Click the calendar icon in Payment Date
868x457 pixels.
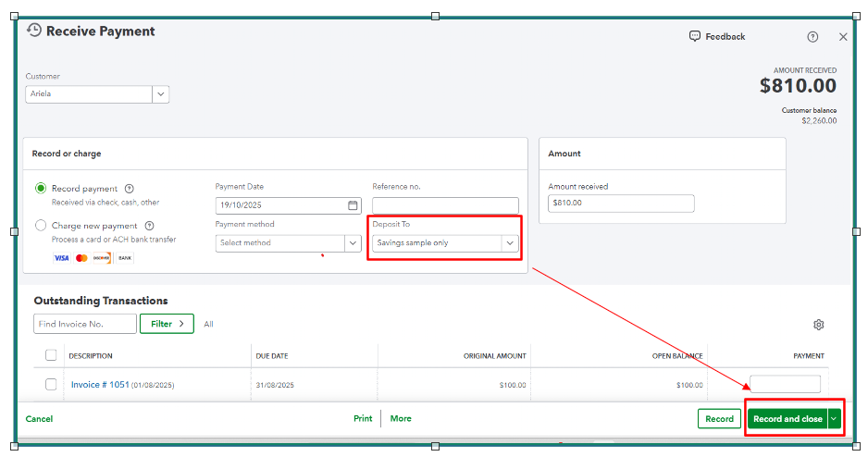353,205
